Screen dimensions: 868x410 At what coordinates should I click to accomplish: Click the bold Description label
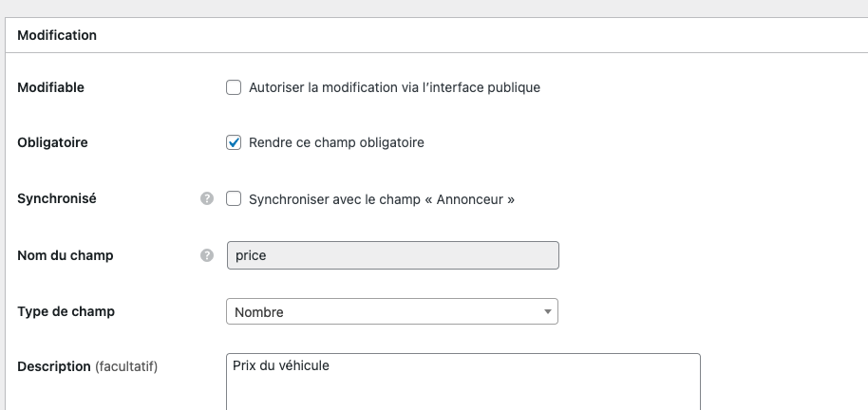(x=54, y=367)
